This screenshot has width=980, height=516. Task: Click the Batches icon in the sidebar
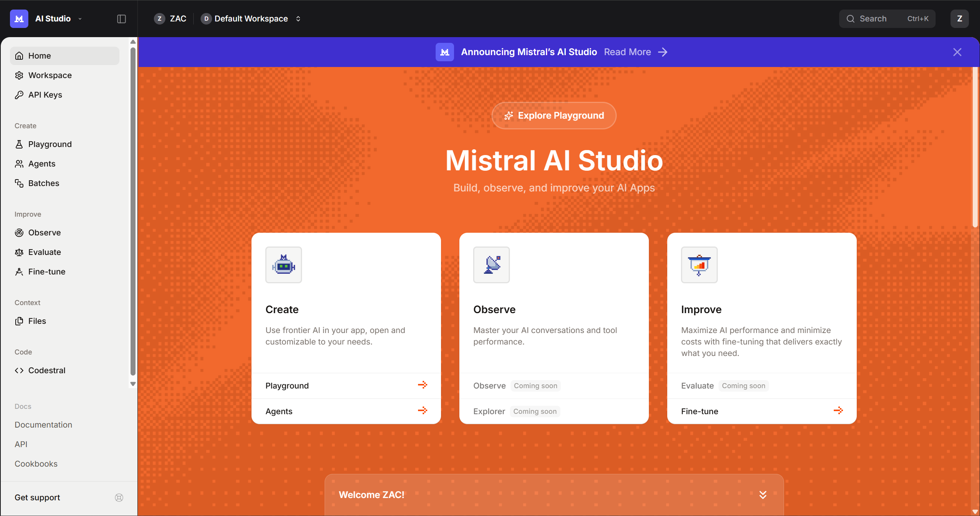coord(19,183)
